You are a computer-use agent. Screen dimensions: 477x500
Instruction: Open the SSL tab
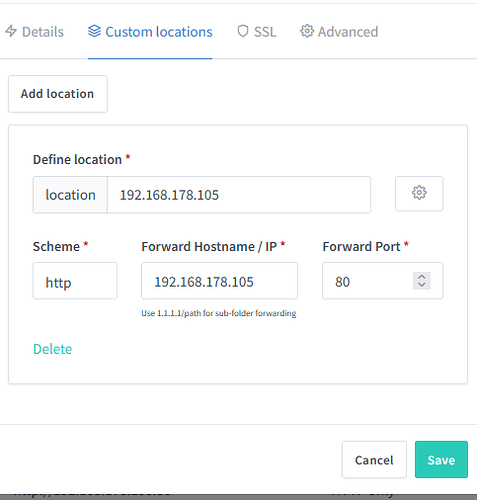[x=257, y=32]
